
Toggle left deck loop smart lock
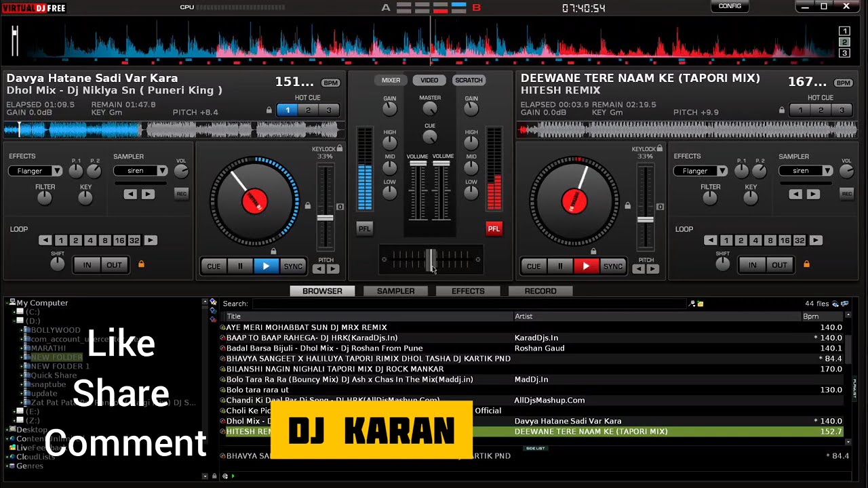coord(141,264)
